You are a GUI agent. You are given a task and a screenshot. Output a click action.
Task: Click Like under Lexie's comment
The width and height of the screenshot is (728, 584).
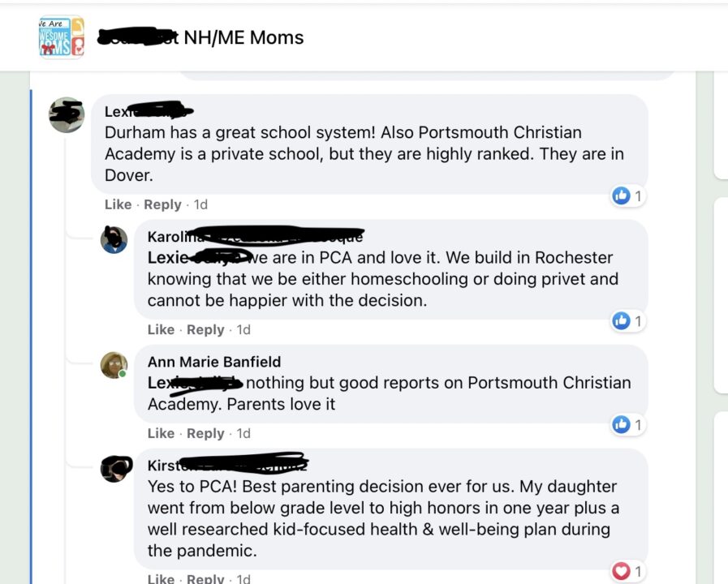pyautogui.click(x=118, y=204)
